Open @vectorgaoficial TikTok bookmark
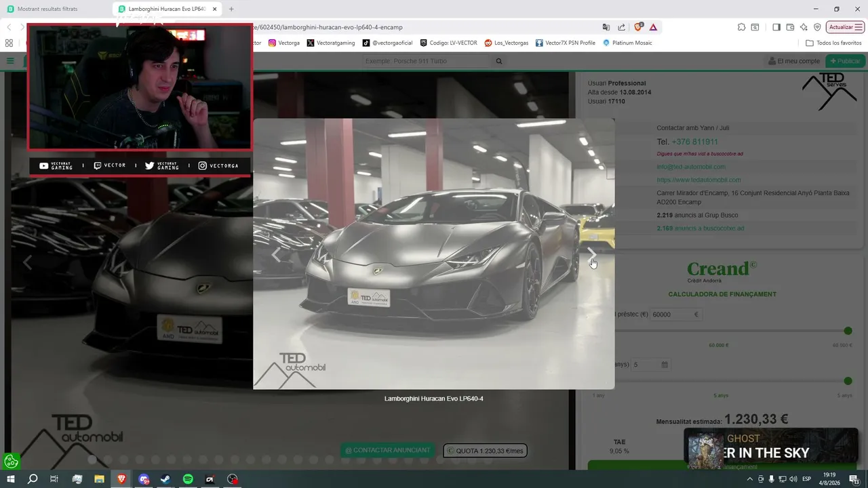Image resolution: width=868 pixels, height=488 pixels. 387,43
